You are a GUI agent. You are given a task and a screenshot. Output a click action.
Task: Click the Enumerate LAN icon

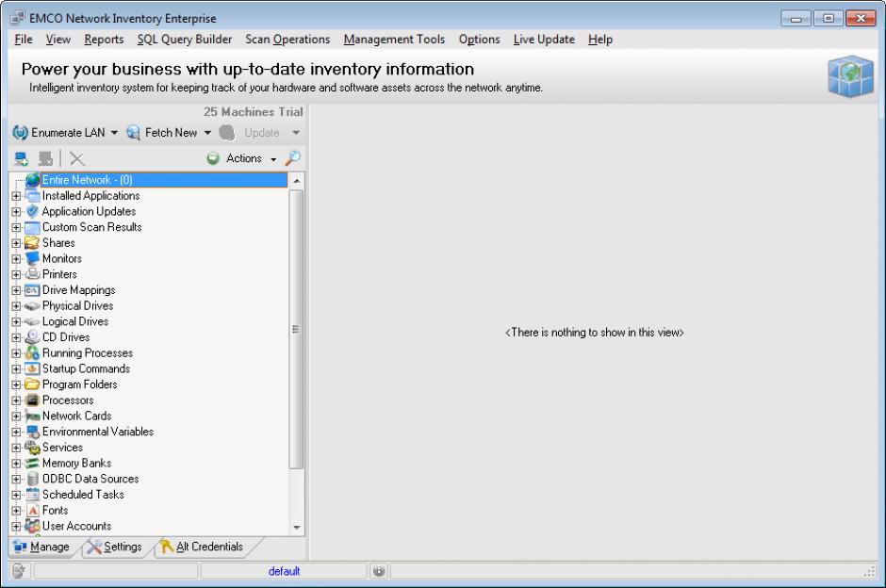19,133
